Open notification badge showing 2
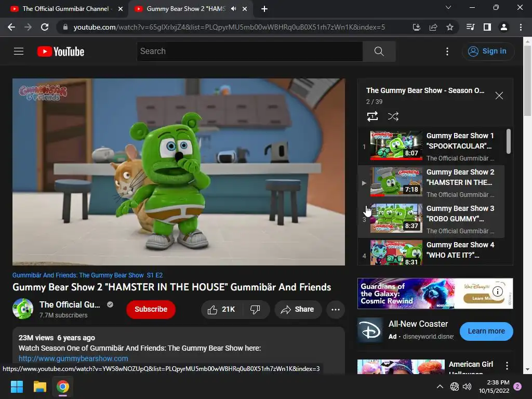This screenshot has height=399, width=532. 517,387
